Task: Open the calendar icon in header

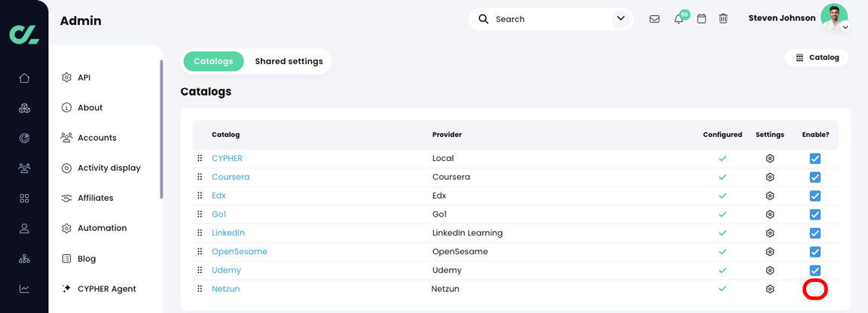Action: point(701,19)
